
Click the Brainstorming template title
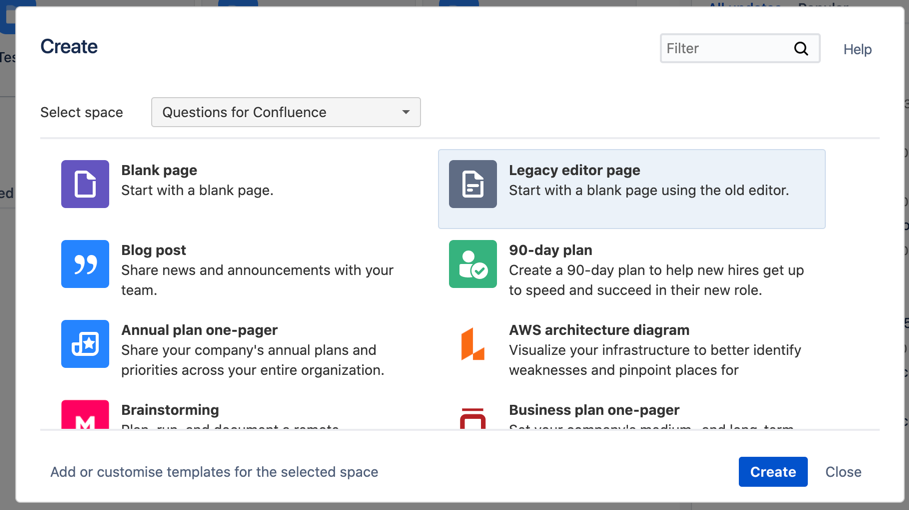(170, 410)
